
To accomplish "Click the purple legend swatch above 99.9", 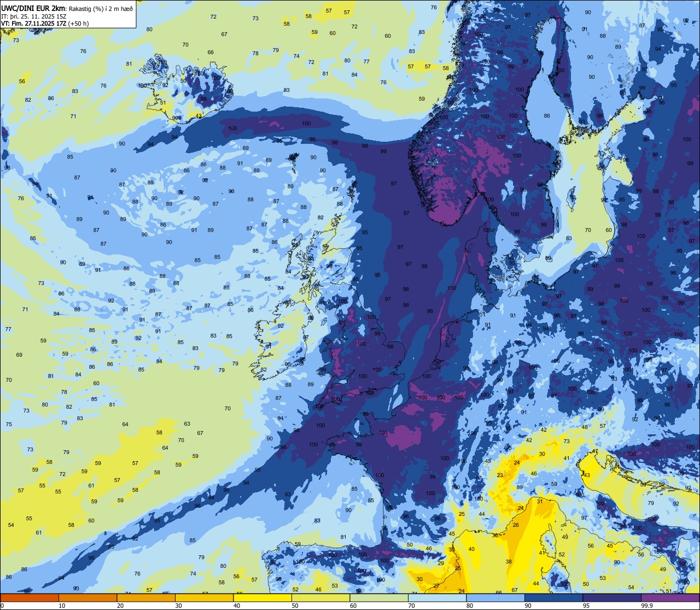I will [x=670, y=597].
